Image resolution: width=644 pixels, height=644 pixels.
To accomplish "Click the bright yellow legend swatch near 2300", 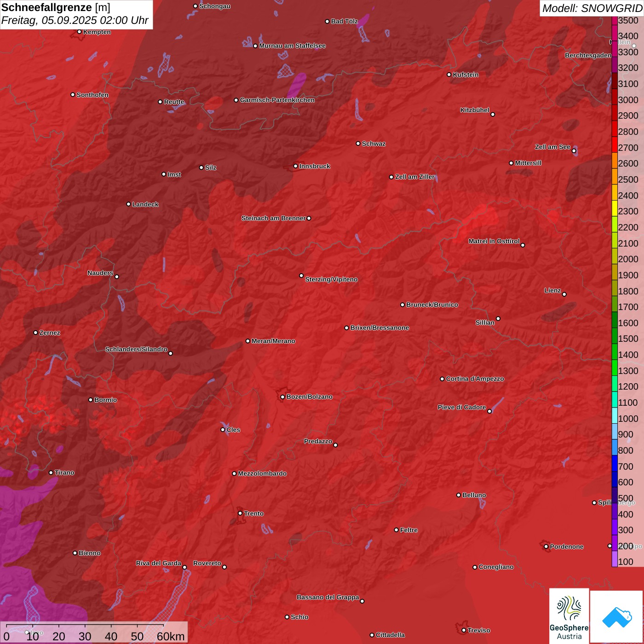I will coord(615,208).
